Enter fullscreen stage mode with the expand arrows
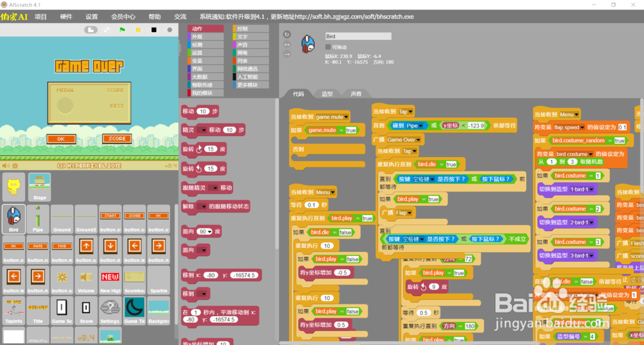Screen dimensions: 644x345 (107, 30)
